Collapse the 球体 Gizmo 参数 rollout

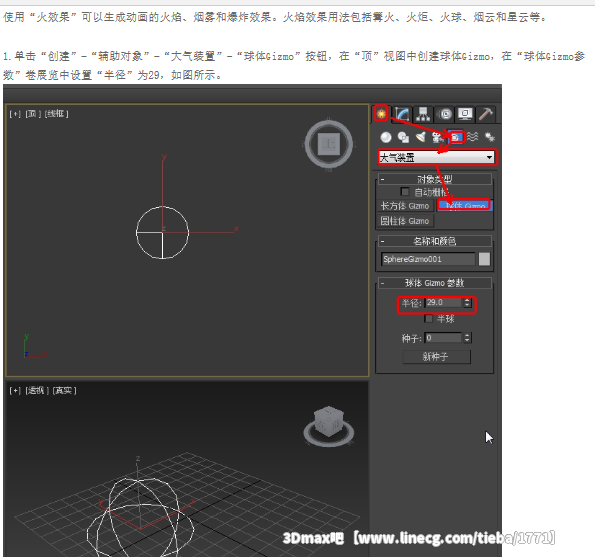[435, 283]
